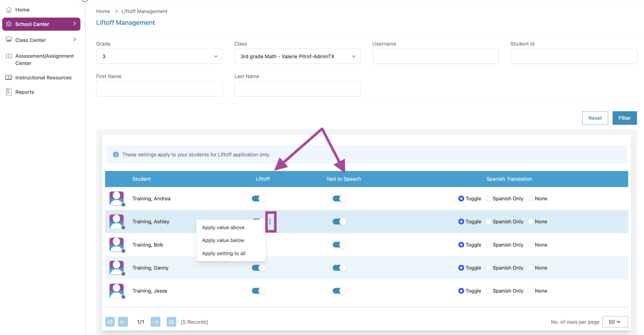The width and height of the screenshot is (644, 335).
Task: Expand the Class Center chevron
Action: [x=75, y=39]
